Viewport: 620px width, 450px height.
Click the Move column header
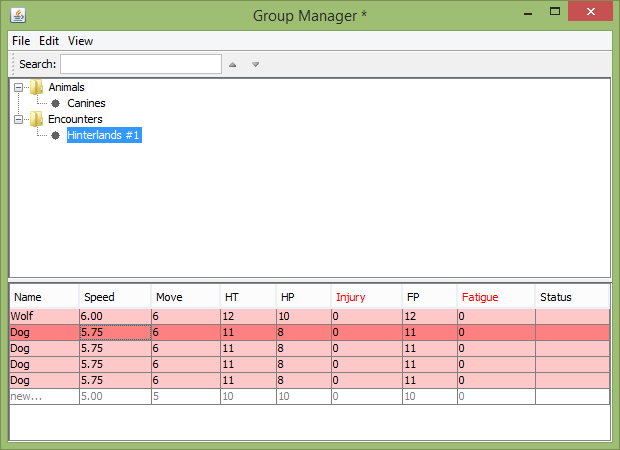[x=185, y=297]
